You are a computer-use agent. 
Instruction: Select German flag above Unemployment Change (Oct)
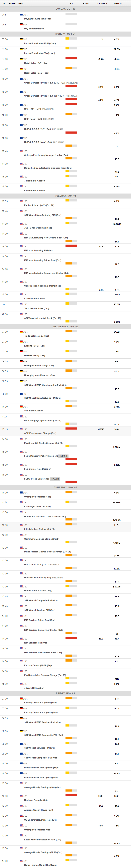pos(21,362)
